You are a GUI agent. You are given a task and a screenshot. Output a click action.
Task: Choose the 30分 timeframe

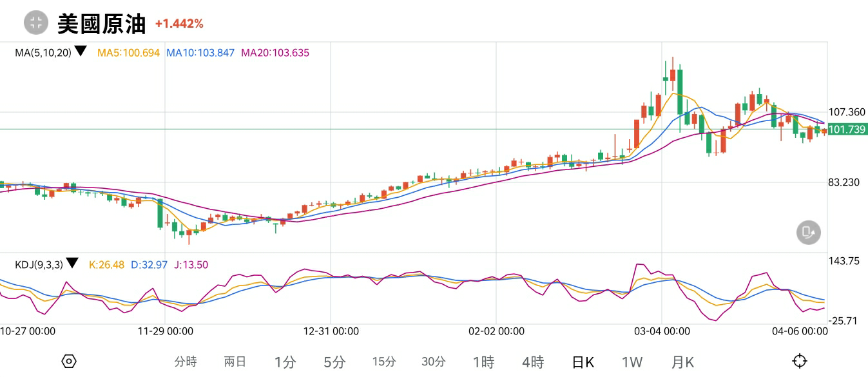point(434,362)
